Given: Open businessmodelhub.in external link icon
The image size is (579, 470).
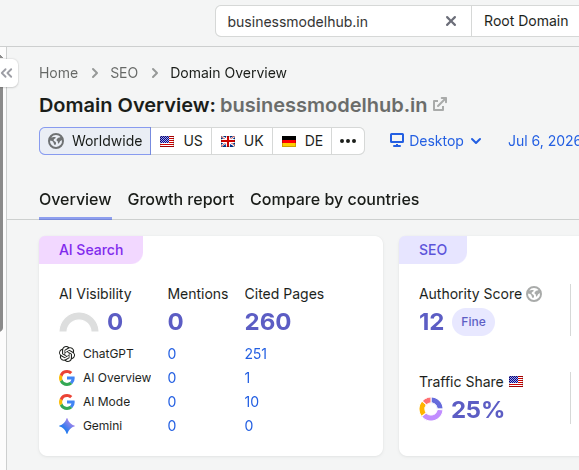Looking at the screenshot, I should point(440,104).
